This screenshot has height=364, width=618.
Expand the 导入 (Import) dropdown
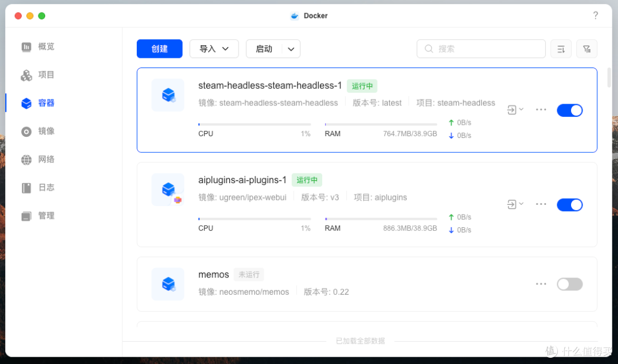(x=214, y=49)
